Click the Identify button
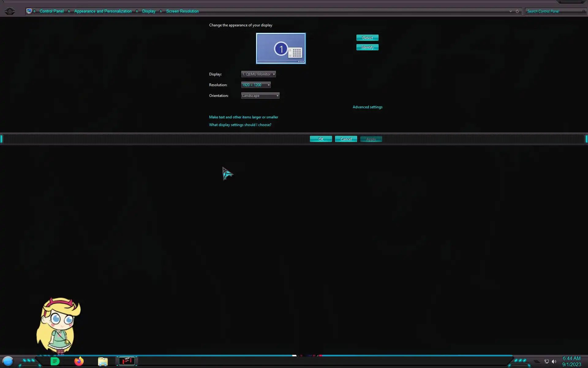This screenshot has height=368, width=588. (x=367, y=47)
